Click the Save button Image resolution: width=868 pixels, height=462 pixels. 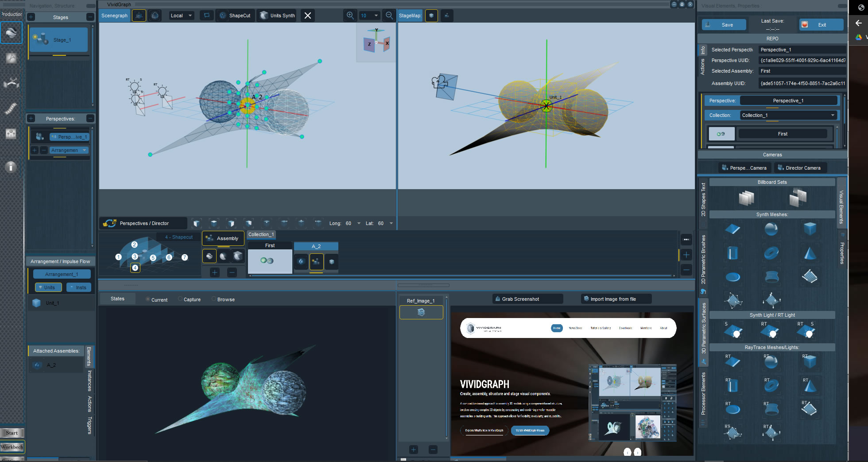click(x=724, y=25)
